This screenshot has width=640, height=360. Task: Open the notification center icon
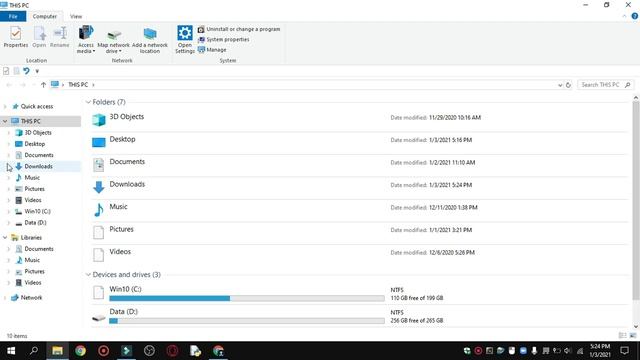pyautogui.click(x=624, y=351)
